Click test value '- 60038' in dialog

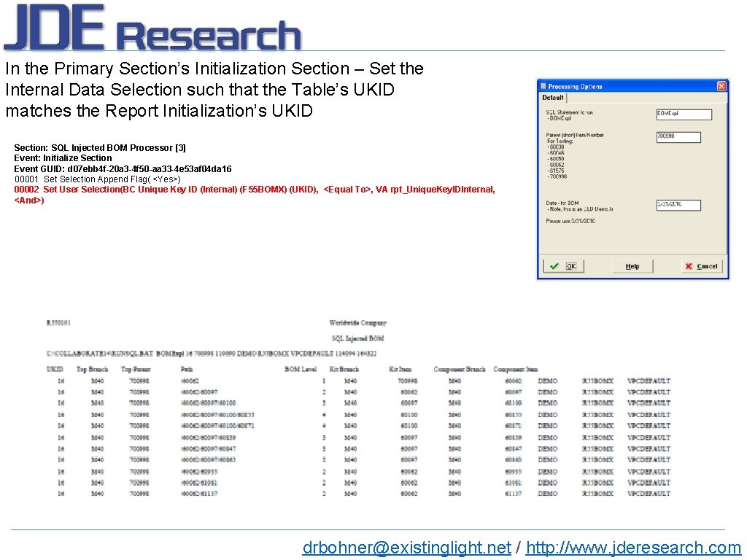(555, 147)
